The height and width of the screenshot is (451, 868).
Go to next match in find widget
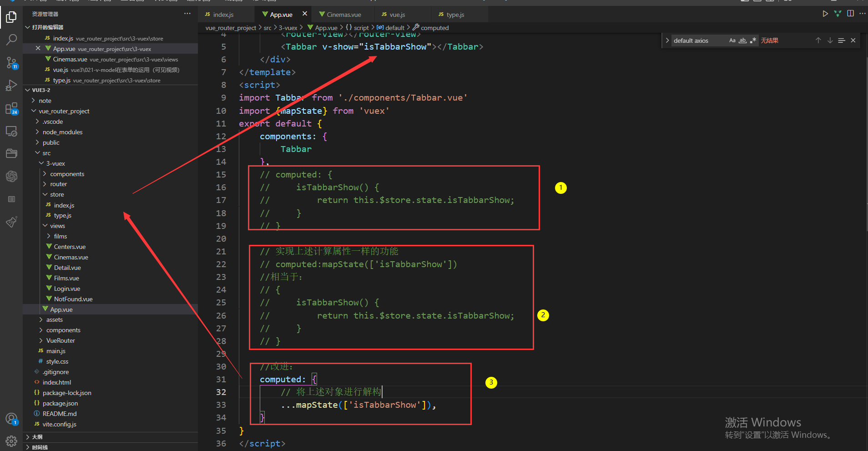830,41
